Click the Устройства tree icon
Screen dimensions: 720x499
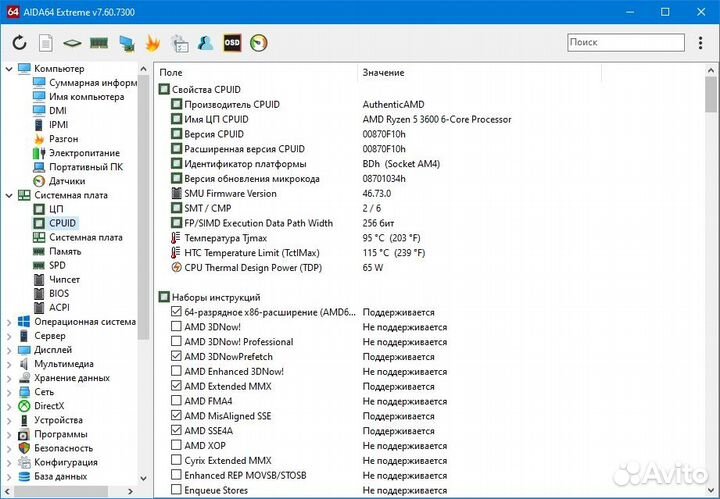pos(24,420)
